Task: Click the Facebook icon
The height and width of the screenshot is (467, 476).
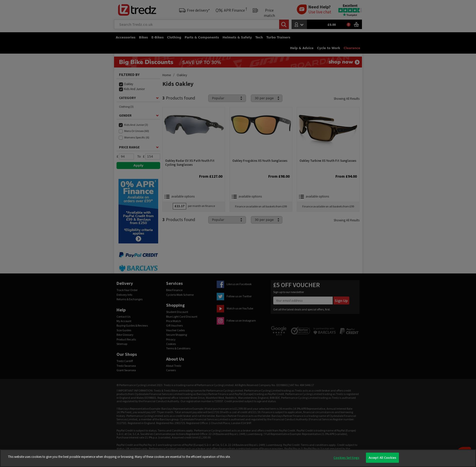Action: click(x=220, y=284)
